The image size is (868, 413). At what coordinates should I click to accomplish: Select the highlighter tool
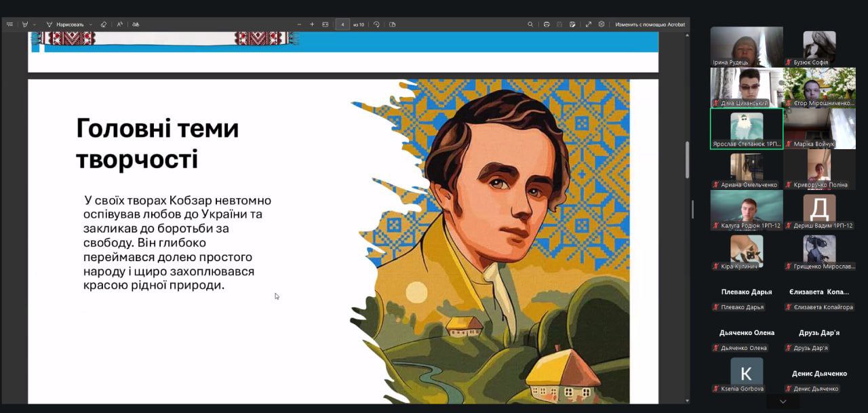click(x=25, y=24)
